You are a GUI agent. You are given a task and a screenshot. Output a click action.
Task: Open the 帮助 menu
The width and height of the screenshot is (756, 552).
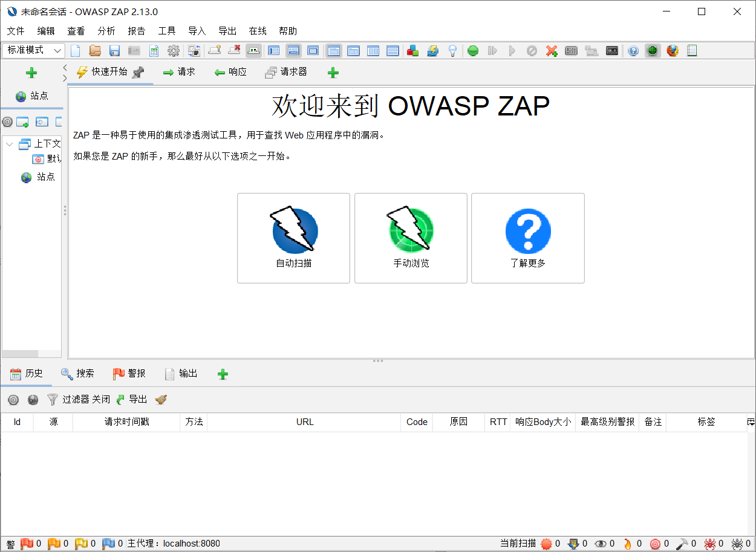tap(288, 31)
